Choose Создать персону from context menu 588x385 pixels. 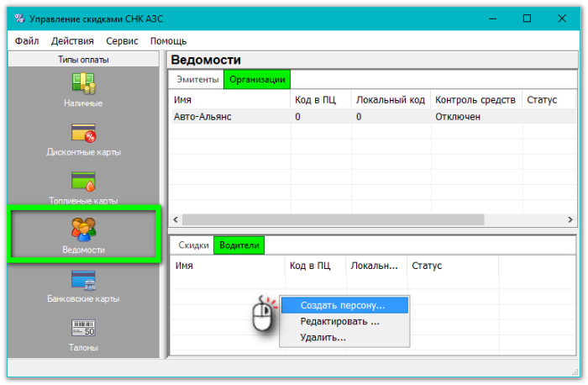pos(343,304)
